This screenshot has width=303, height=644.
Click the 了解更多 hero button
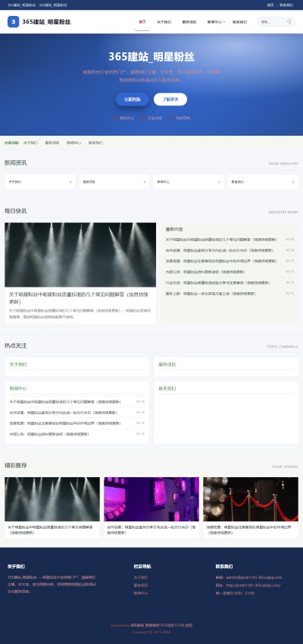170,99
